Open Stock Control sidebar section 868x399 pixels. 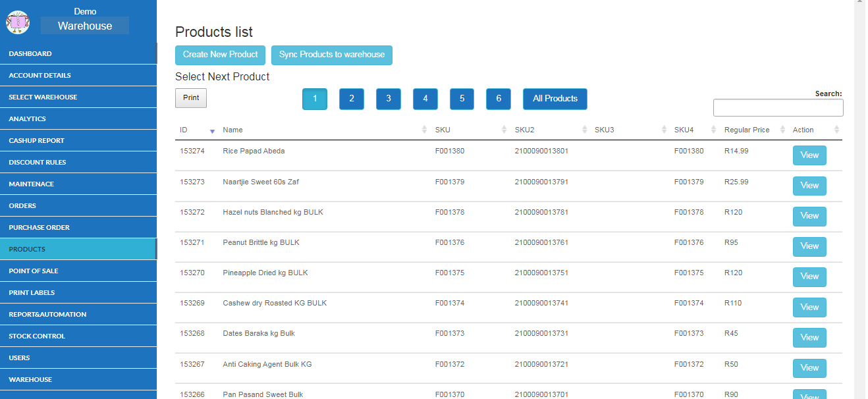(37, 336)
